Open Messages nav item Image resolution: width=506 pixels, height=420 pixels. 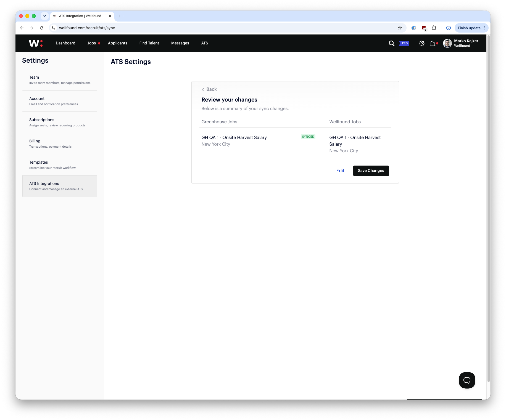coord(180,43)
